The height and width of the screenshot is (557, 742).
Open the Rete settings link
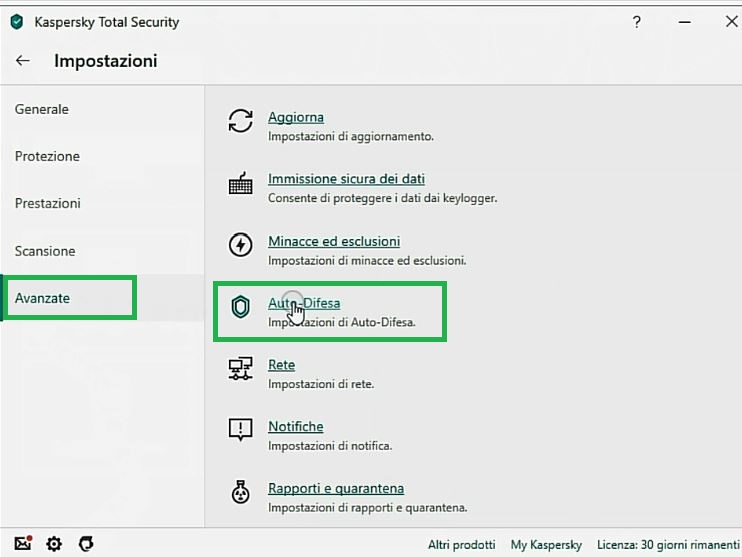point(282,365)
